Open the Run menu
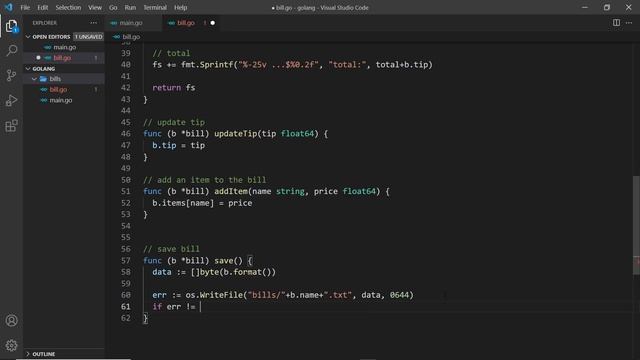Viewport: 640px width, 360px height. pos(130,7)
